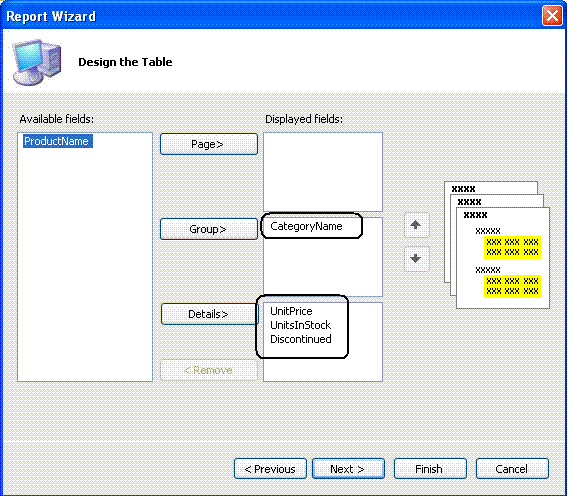Close the Report Wizard dialog
The height and width of the screenshot is (496, 568).
(552, 16)
